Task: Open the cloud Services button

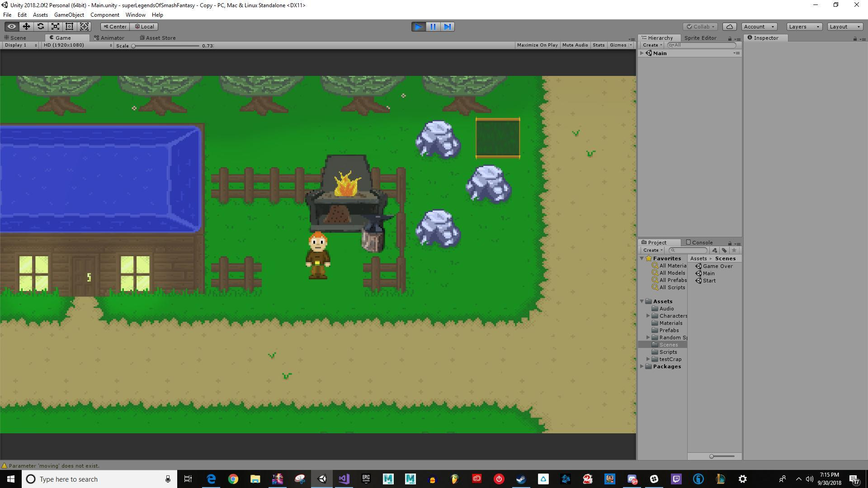Action: pyautogui.click(x=730, y=27)
